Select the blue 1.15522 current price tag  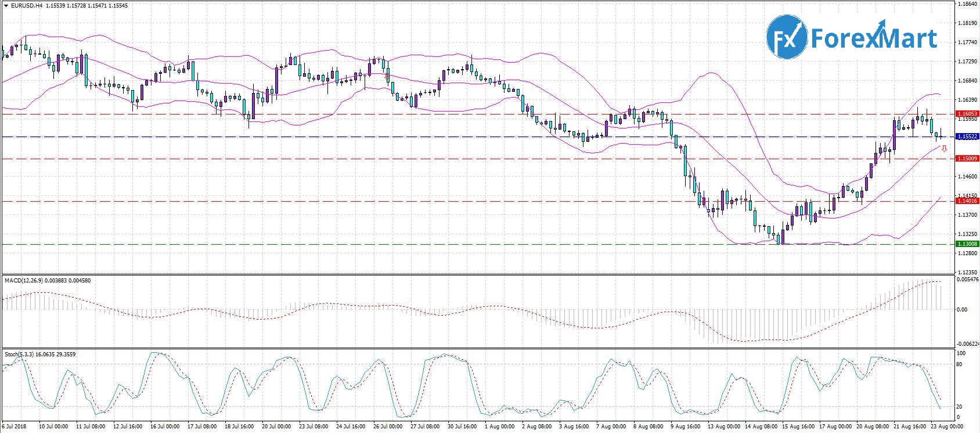coord(967,137)
